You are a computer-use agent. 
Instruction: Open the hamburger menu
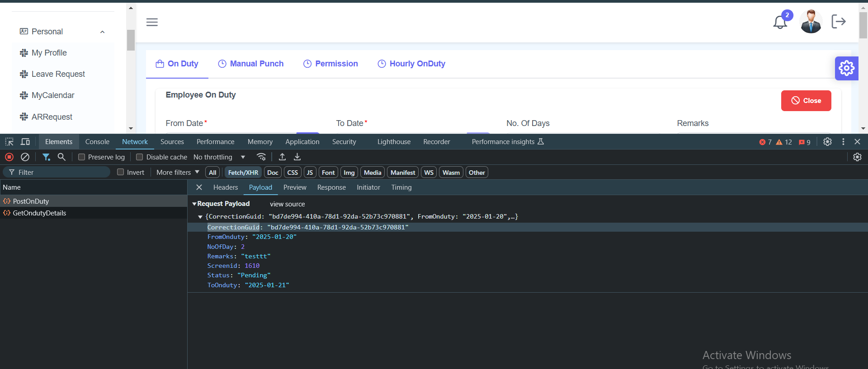pos(152,22)
